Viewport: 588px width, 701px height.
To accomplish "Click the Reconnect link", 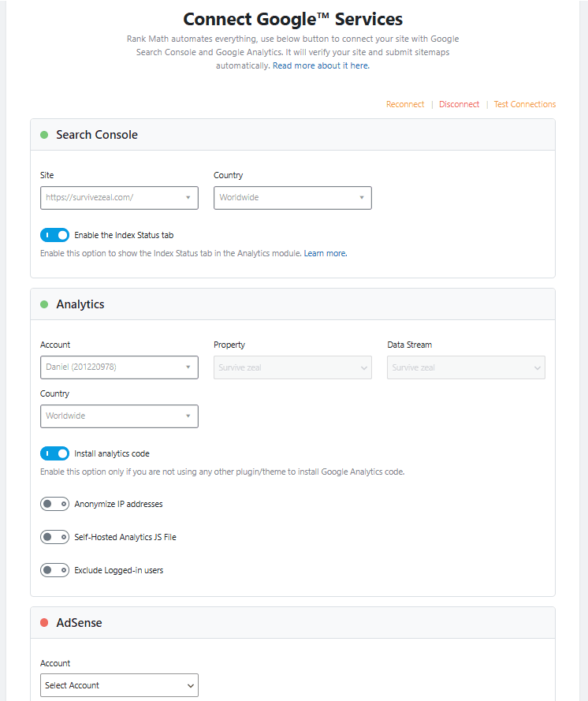I will [405, 104].
